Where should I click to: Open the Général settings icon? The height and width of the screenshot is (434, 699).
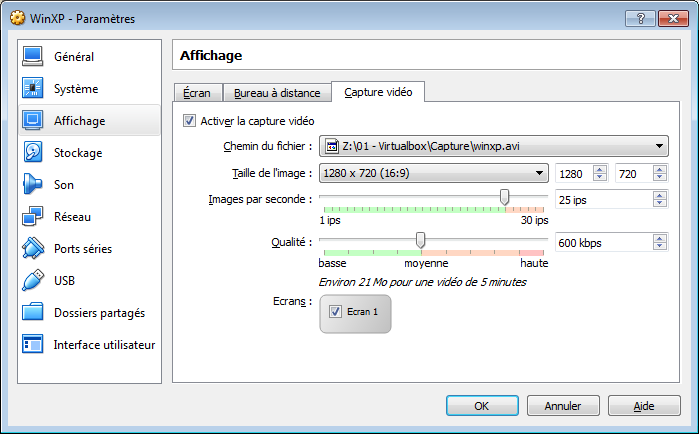pyautogui.click(x=33, y=57)
